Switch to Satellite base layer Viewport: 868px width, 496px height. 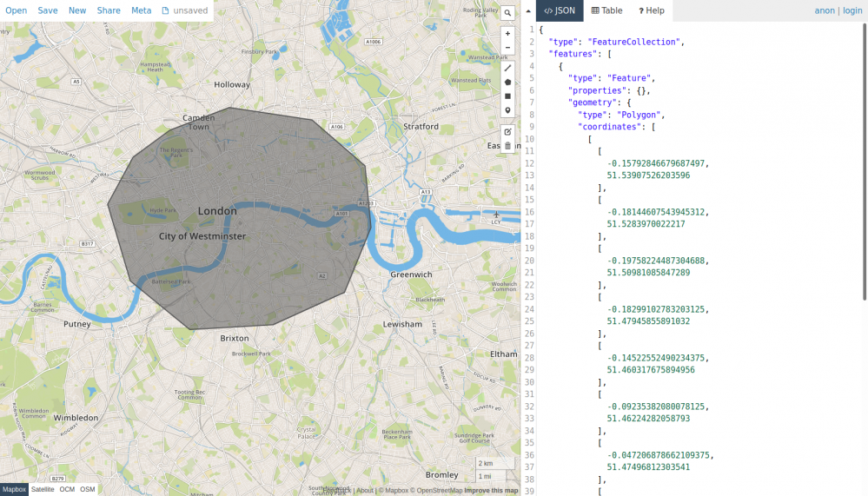pos(43,489)
